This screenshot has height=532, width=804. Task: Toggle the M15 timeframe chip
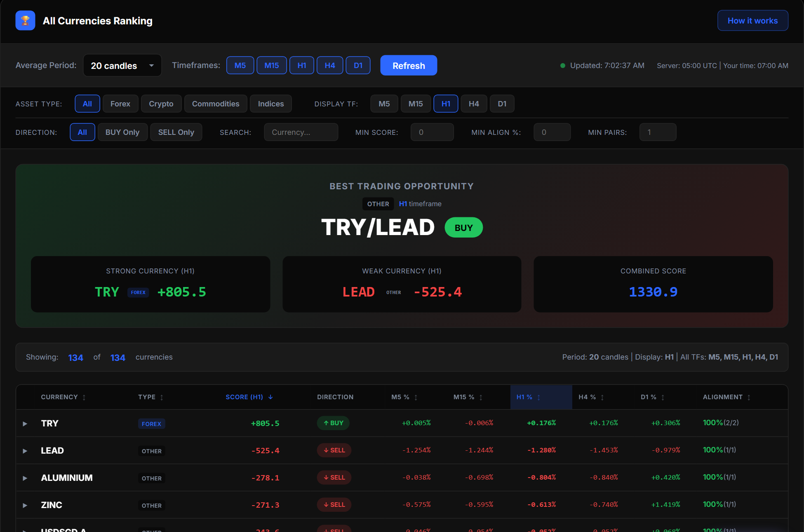272,65
